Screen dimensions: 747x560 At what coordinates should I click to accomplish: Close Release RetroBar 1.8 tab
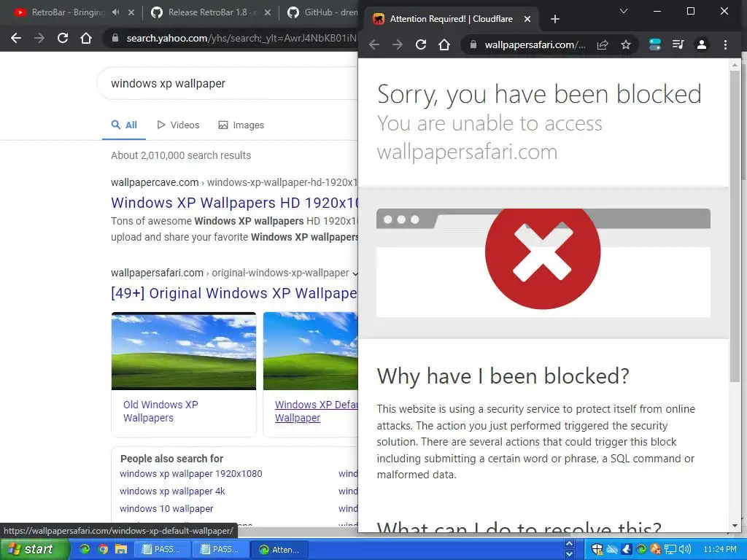click(x=268, y=12)
